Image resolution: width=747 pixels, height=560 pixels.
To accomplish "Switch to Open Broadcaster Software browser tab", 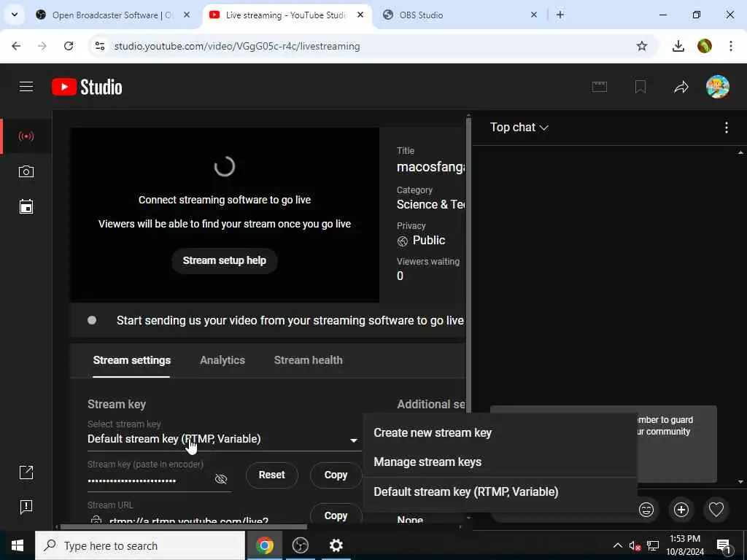I will (112, 15).
